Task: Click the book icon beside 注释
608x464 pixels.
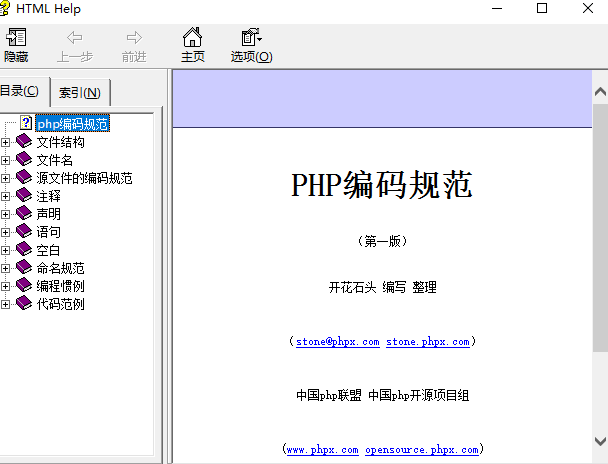Action: (x=24, y=196)
